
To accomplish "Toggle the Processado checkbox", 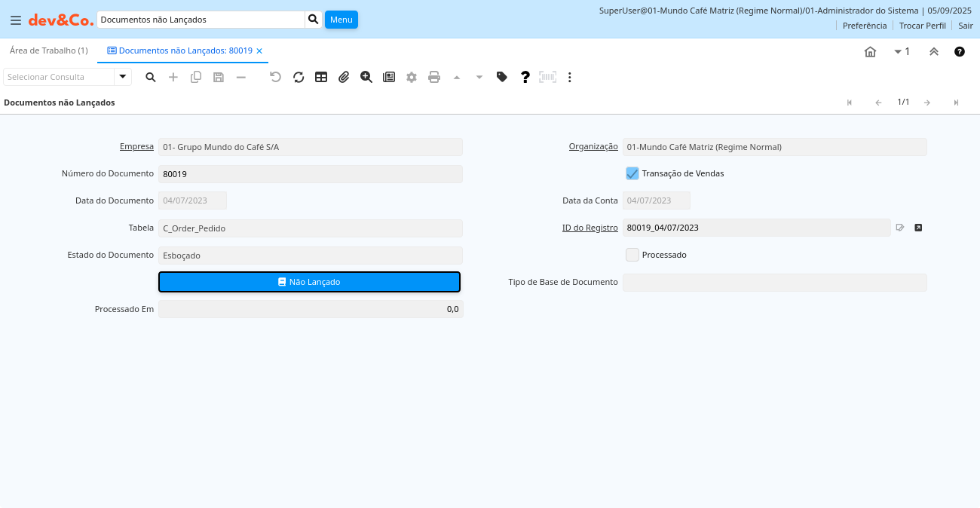I will pyautogui.click(x=632, y=255).
